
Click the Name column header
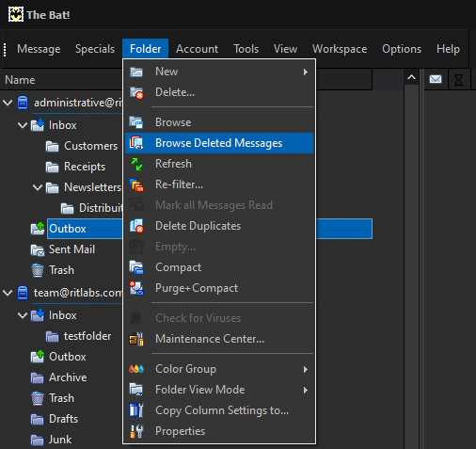click(61, 80)
